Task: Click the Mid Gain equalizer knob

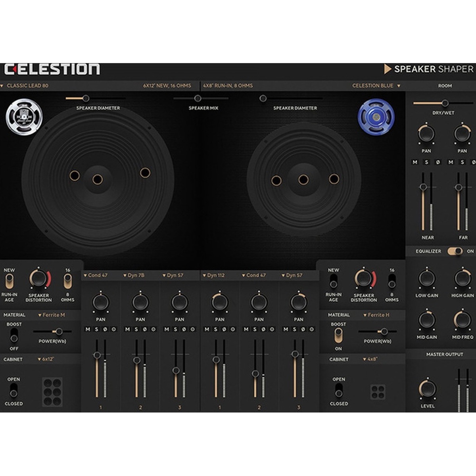Action: tap(426, 320)
